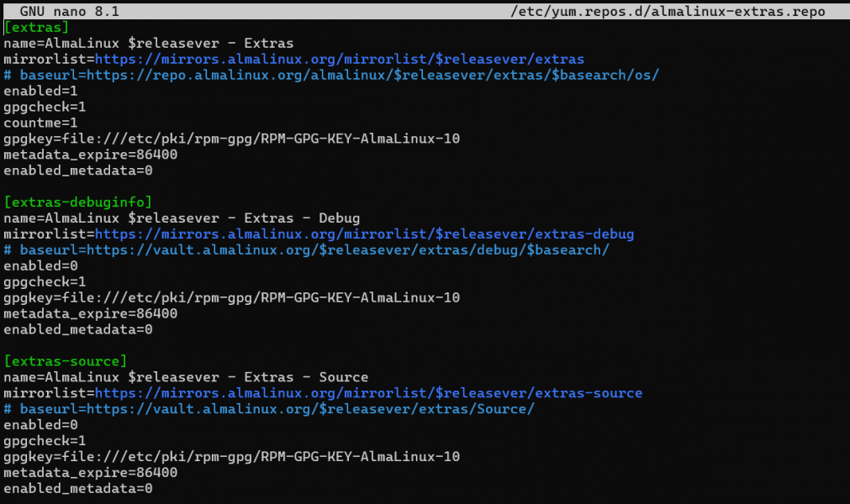Click enabled_metadata=0 in the [extras-source] section

pyautogui.click(x=78, y=489)
